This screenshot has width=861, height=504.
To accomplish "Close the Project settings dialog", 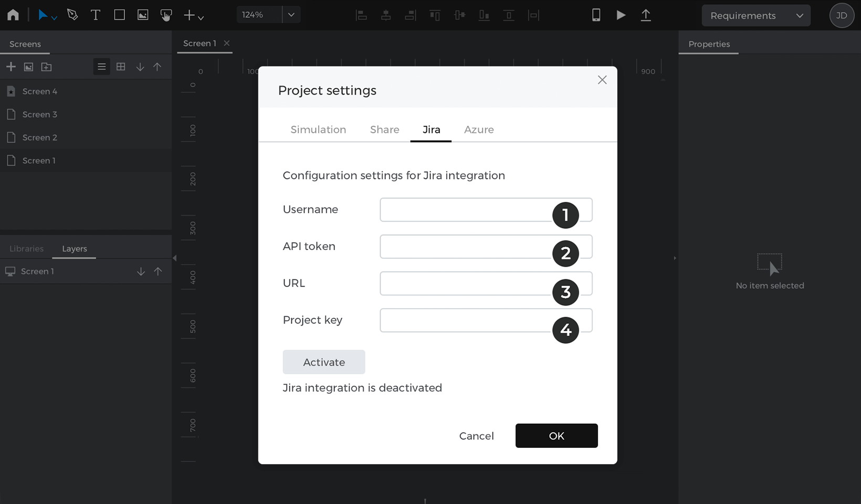I will (602, 80).
